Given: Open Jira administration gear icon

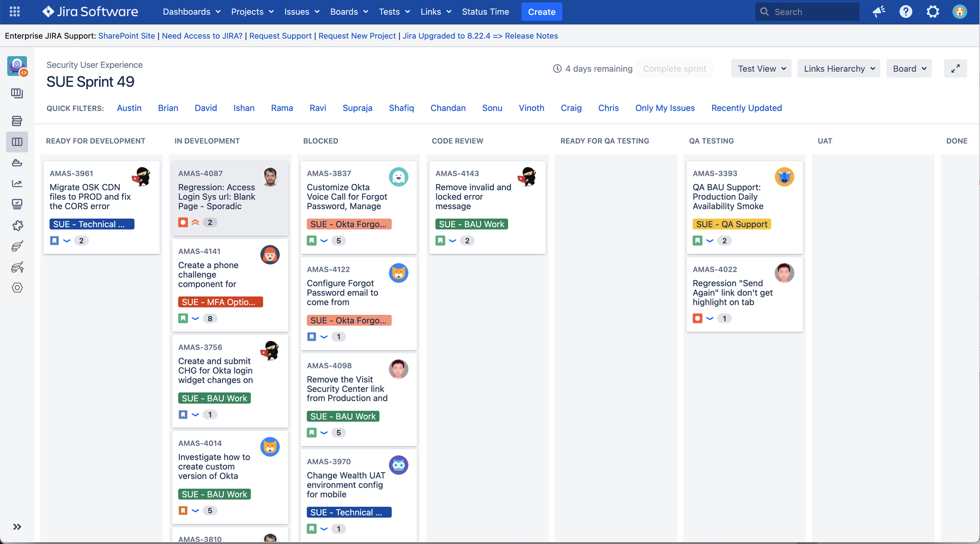Looking at the screenshot, I should (933, 12).
